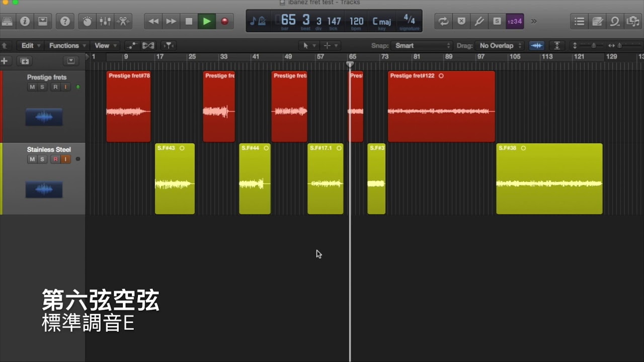The image size is (644, 362).
Task: Toggle the 1234 Count-in button
Action: pyautogui.click(x=515, y=21)
